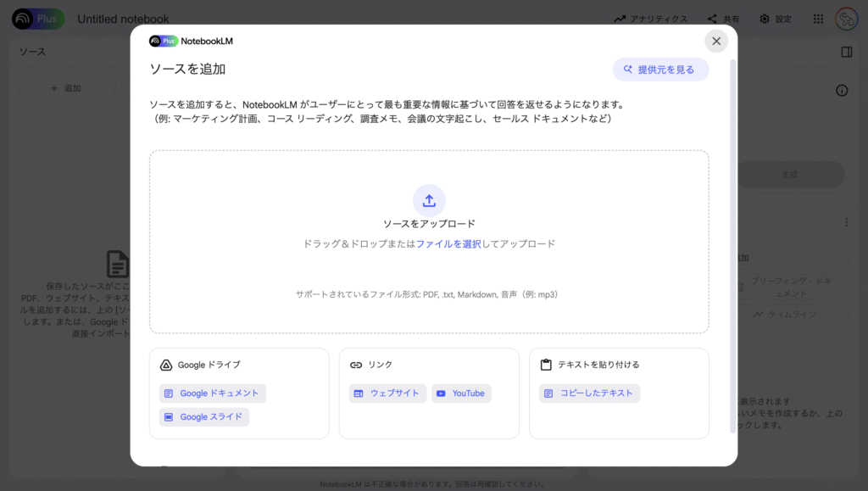868x491 pixels.
Task: Click the Untitled notebook title
Action: click(x=123, y=19)
